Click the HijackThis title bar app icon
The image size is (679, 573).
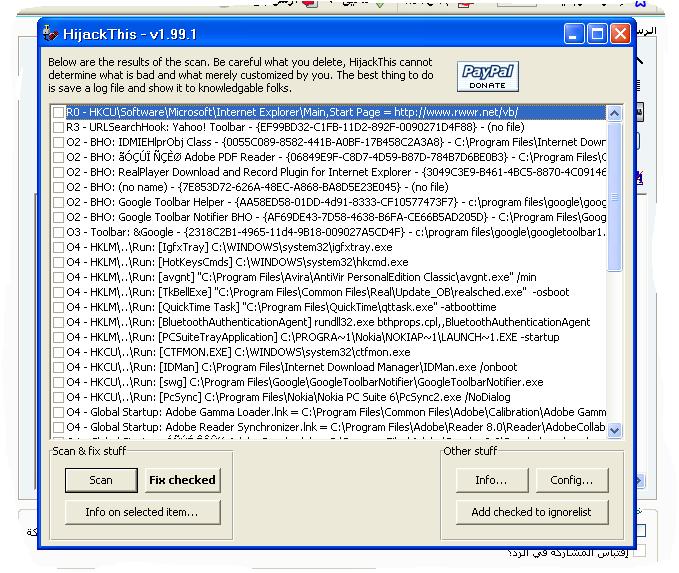(x=51, y=33)
